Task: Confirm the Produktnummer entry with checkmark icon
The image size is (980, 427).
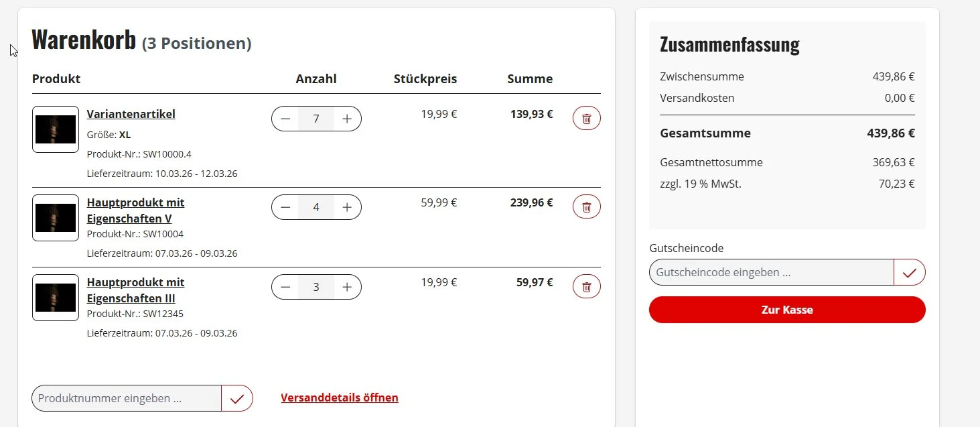Action: coord(237,398)
